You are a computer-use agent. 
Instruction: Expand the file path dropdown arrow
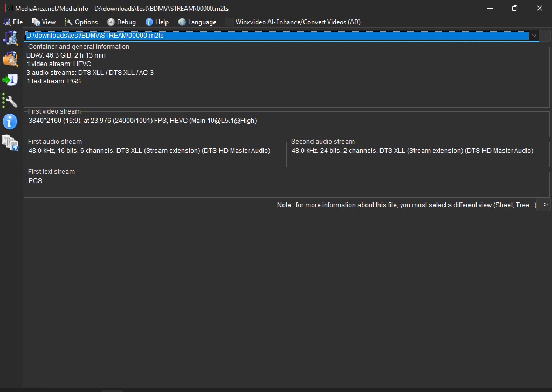tap(534, 36)
